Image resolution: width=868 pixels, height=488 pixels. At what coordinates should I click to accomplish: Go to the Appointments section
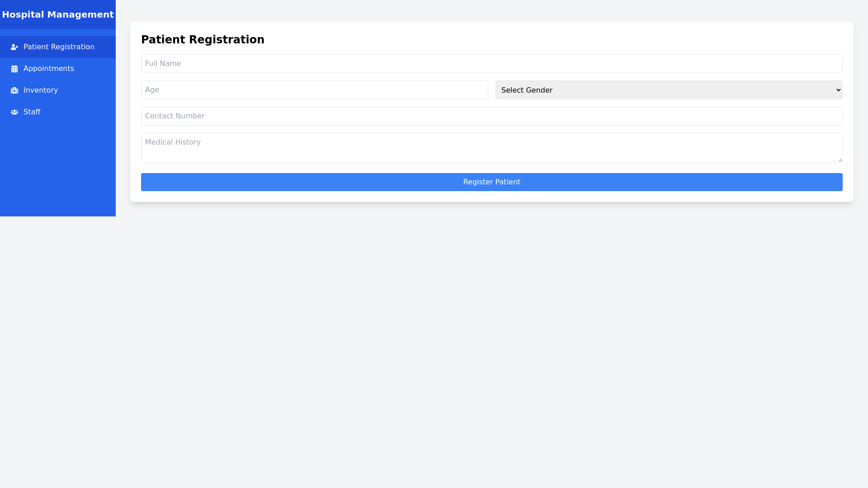pyautogui.click(x=48, y=69)
